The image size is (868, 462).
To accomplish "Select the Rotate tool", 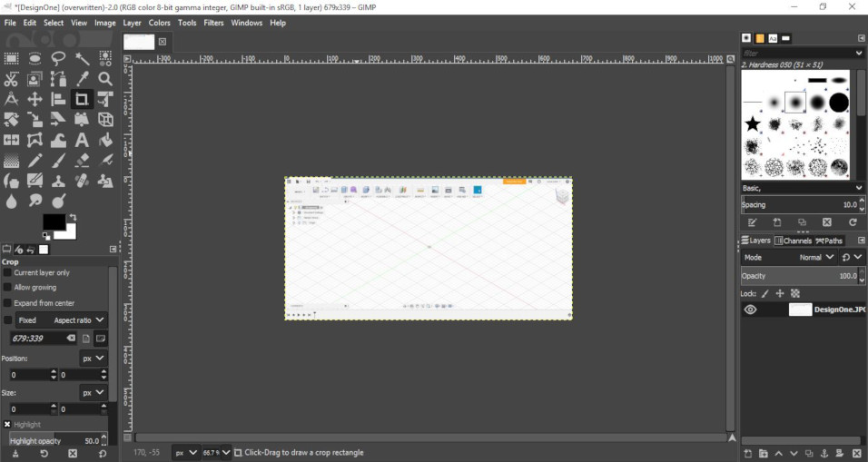I will pos(11,120).
